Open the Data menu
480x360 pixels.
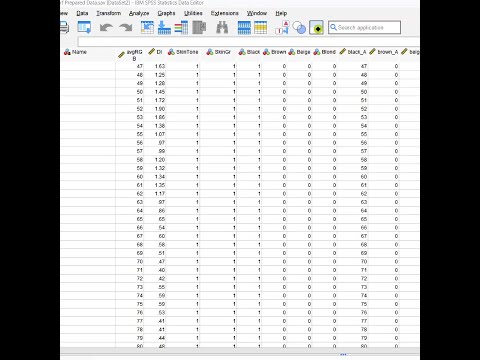point(82,13)
